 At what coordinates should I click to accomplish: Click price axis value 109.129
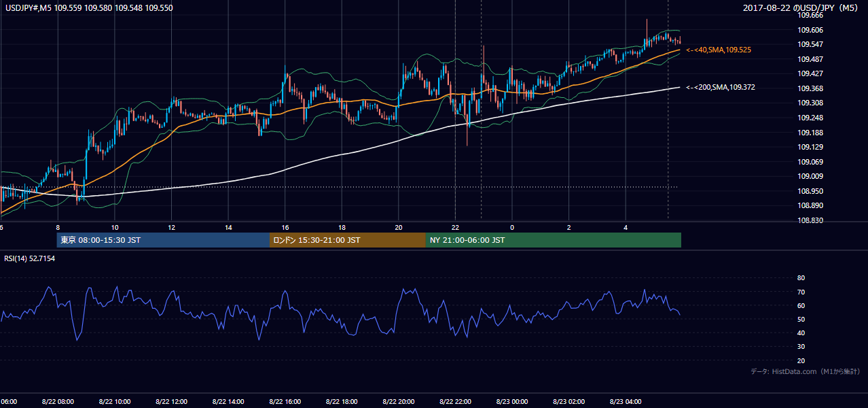(x=810, y=148)
